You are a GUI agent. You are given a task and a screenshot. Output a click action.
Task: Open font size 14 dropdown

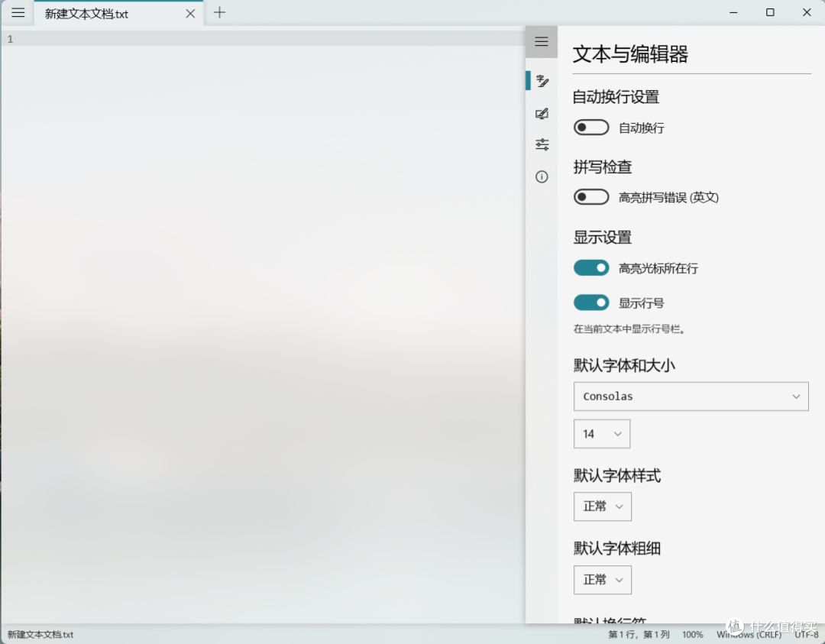[602, 434]
